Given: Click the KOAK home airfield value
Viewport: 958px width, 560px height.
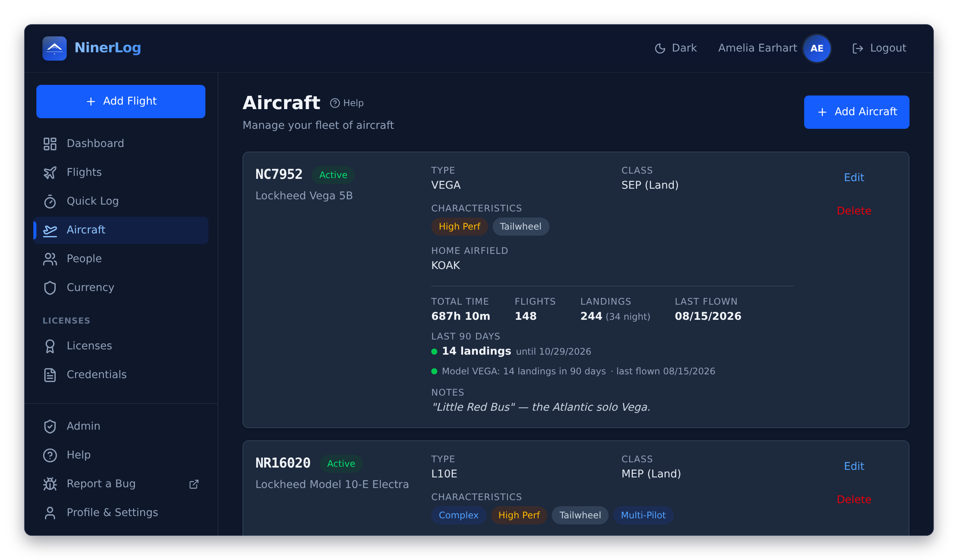Looking at the screenshot, I should [x=446, y=266].
